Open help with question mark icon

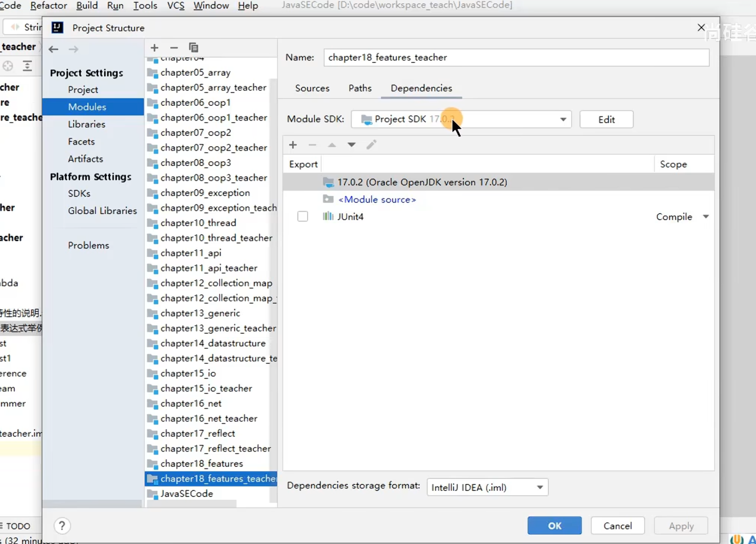[62, 526]
